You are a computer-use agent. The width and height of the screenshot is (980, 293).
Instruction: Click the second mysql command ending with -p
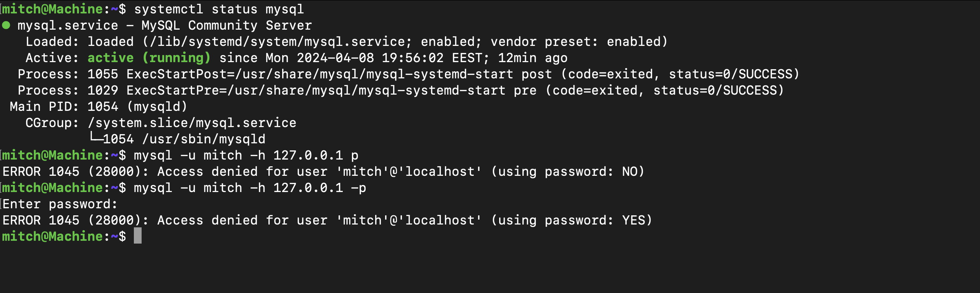[250, 188]
